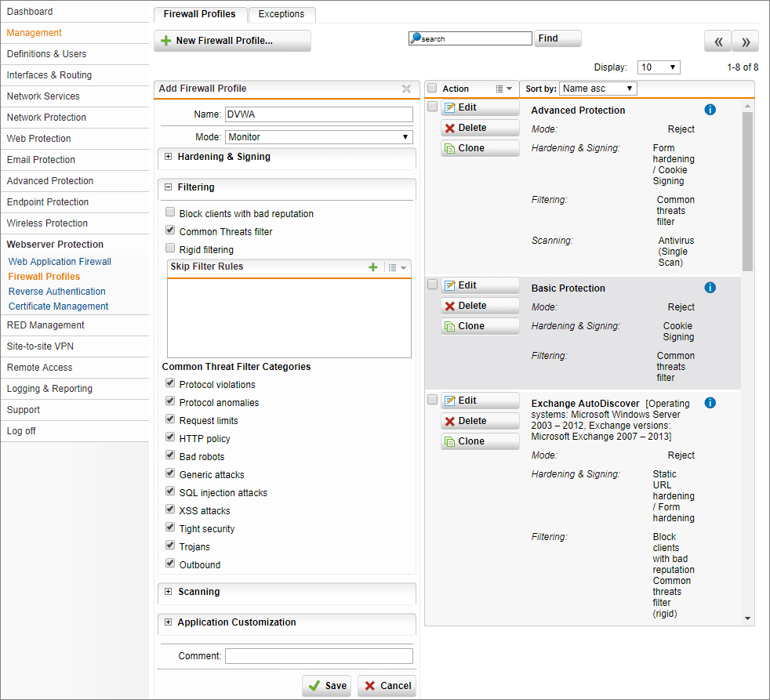
Task: Toggle Request limits category
Action: (170, 419)
